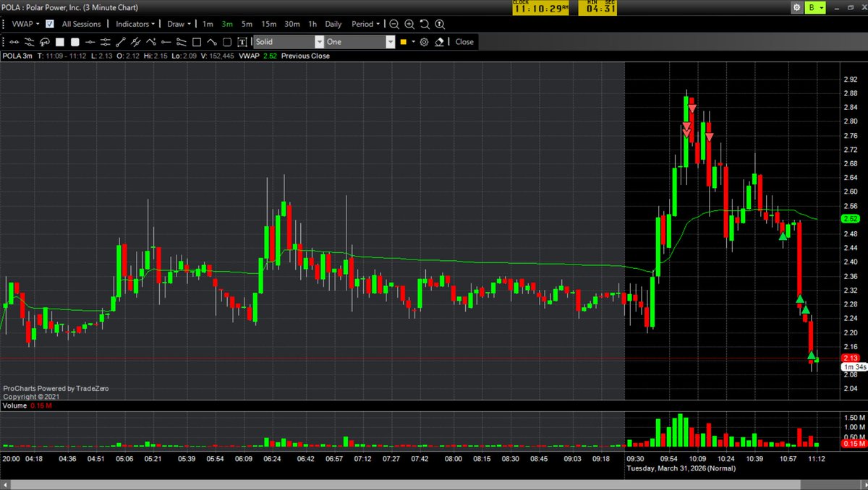
Task: Toggle the VWAP indicator checkbox
Action: click(x=49, y=24)
